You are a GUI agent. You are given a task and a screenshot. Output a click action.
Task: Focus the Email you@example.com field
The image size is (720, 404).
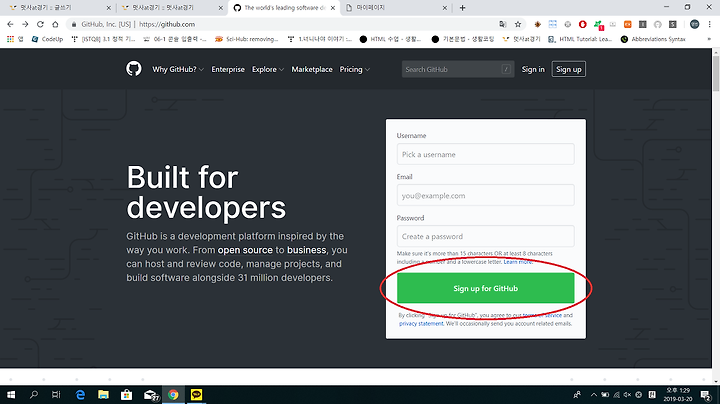coord(485,196)
